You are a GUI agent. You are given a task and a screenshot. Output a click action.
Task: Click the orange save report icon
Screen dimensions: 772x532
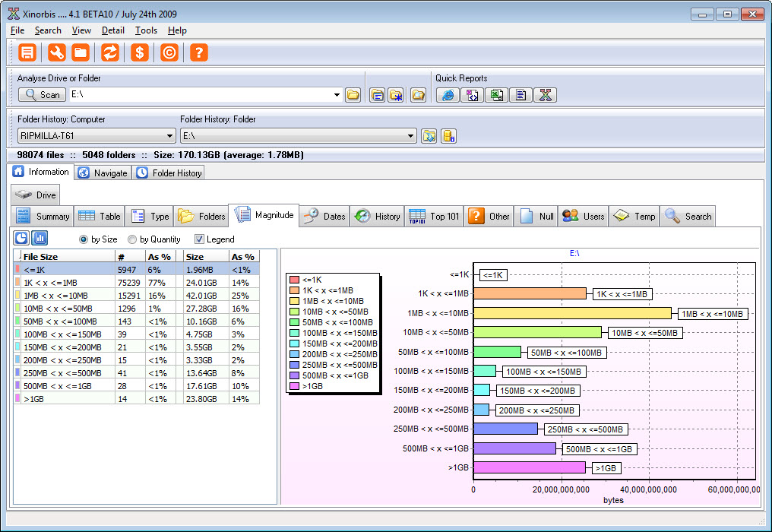pos(28,52)
